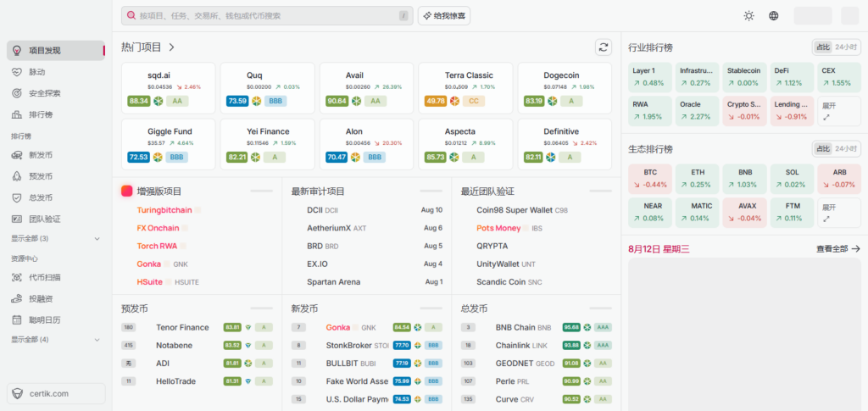Click the refresh icon beside 热门项目

click(x=603, y=47)
